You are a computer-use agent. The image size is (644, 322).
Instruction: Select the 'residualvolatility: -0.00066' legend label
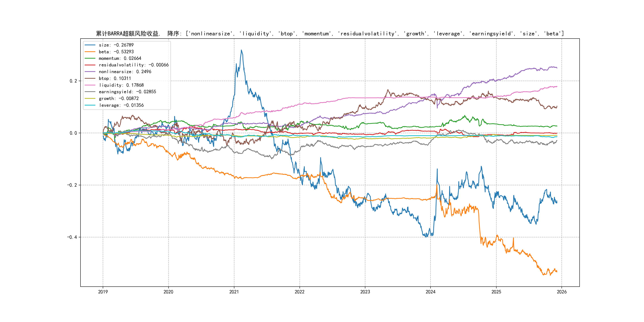point(134,65)
